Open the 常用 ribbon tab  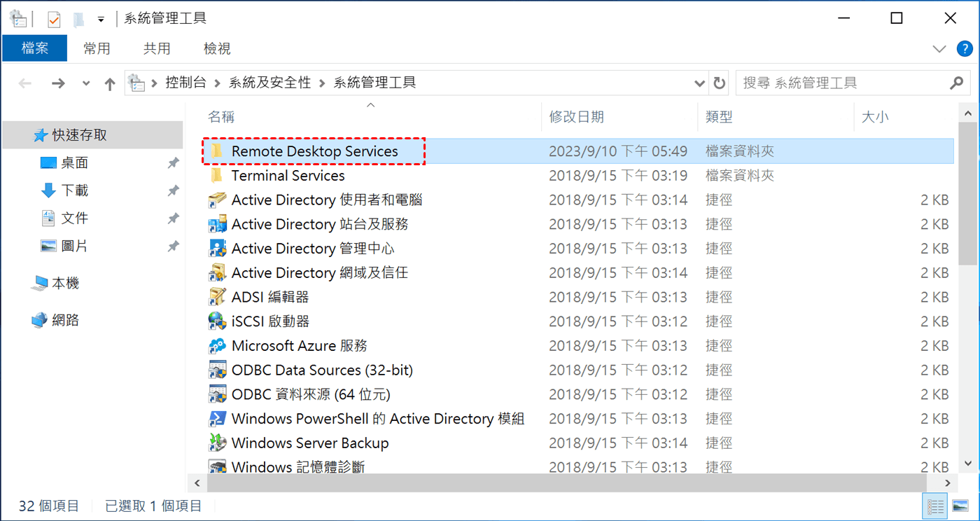pos(97,48)
